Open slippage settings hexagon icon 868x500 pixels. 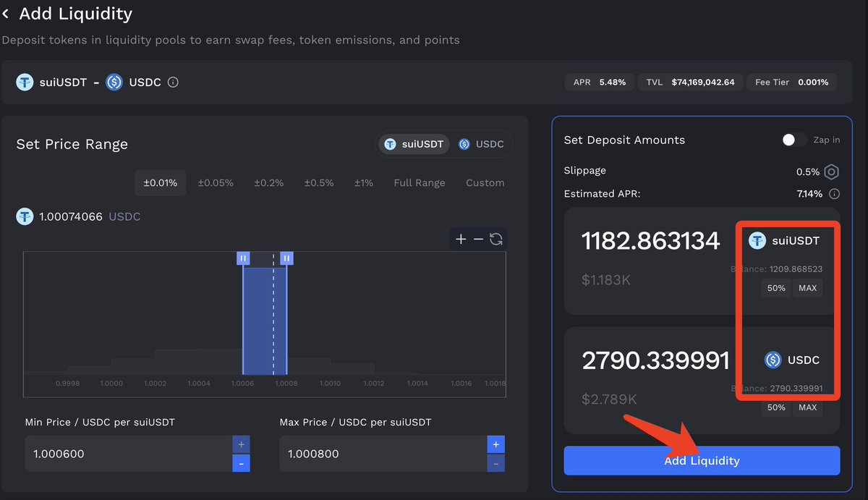(x=832, y=172)
